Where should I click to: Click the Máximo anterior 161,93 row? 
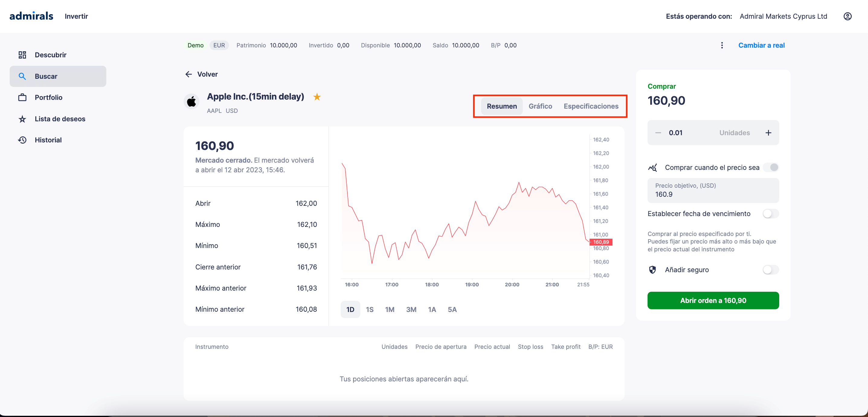256,288
